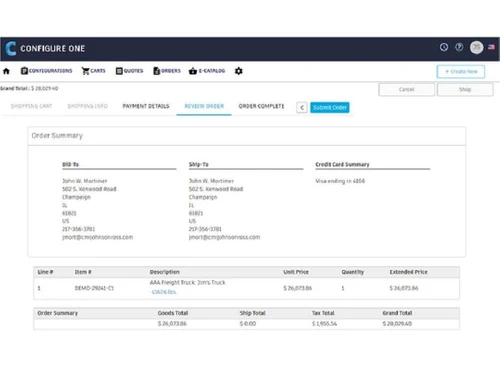Click the Extended Price column header
Image resolution: width=500 pixels, height=375 pixels.
(x=408, y=272)
